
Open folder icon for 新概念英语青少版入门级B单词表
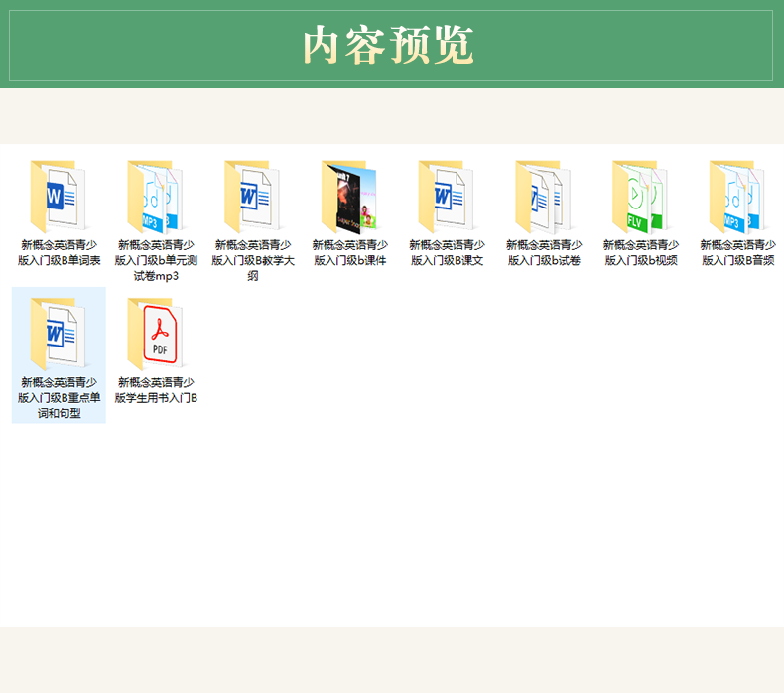[58, 197]
